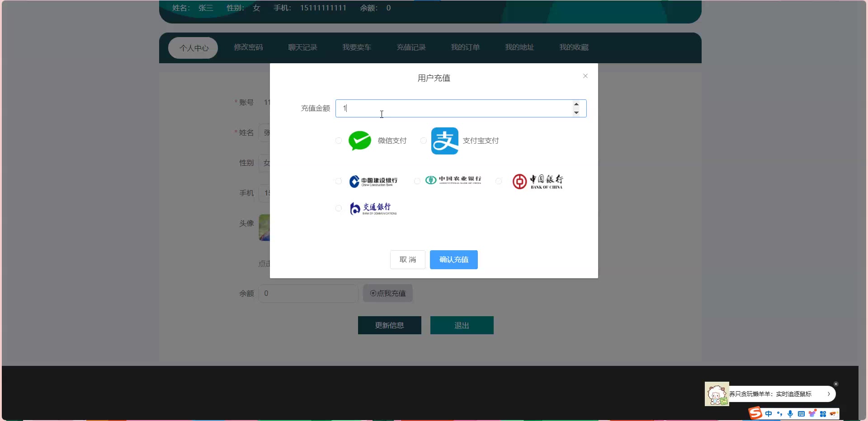
Task: Click the green WeChat Pay logo
Action: click(x=360, y=140)
